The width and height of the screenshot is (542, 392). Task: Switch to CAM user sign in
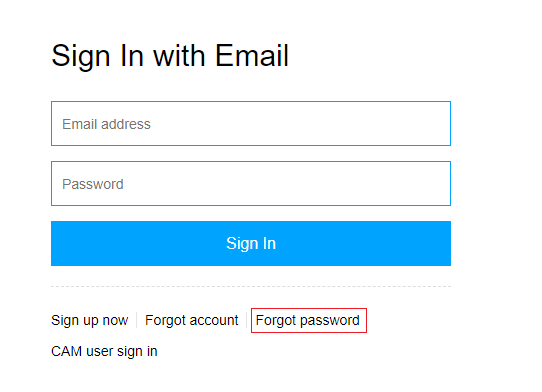pyautogui.click(x=104, y=352)
